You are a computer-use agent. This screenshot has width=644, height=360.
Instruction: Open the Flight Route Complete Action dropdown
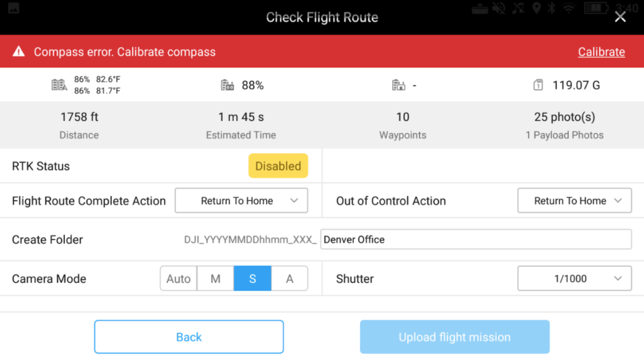pos(241,200)
